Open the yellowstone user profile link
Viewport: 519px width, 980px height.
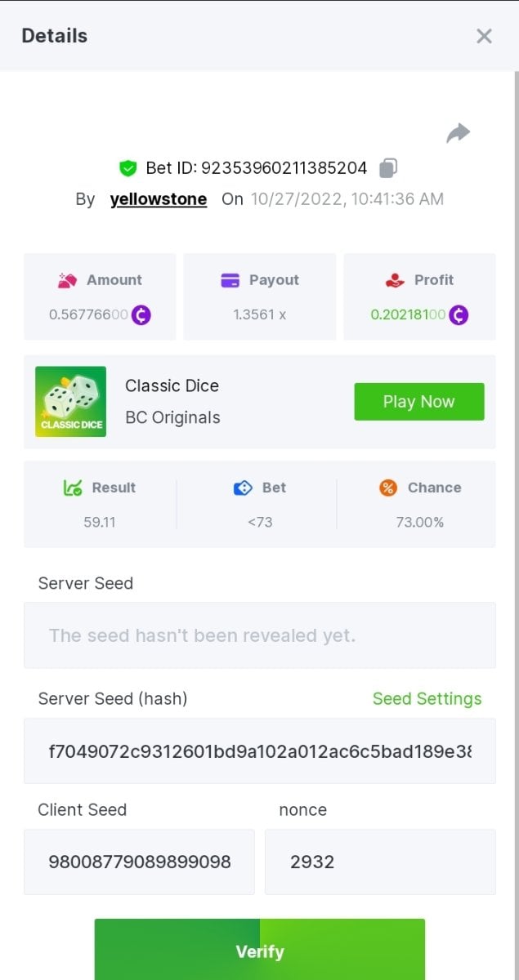(x=159, y=199)
